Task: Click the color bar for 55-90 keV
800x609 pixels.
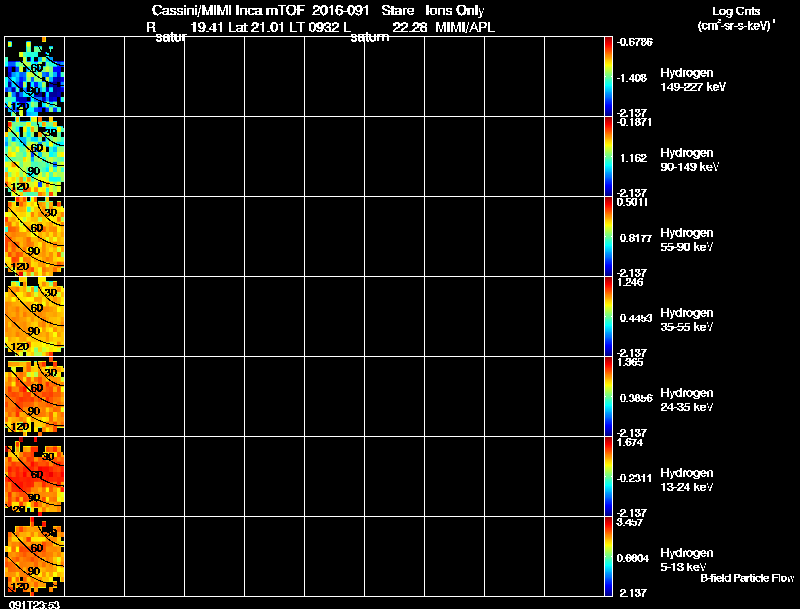Action: point(608,236)
